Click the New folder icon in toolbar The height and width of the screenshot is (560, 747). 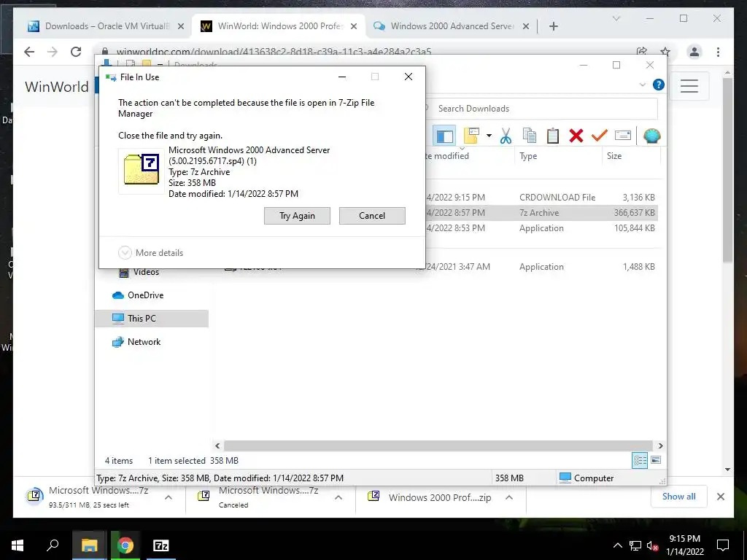point(471,136)
